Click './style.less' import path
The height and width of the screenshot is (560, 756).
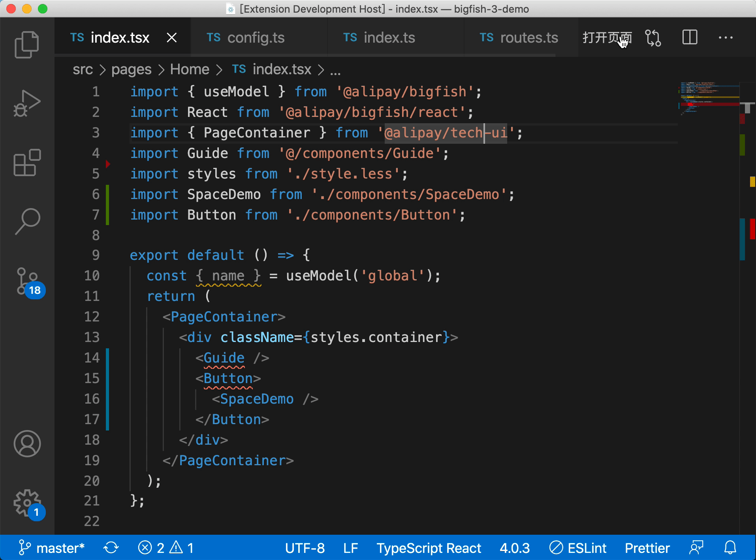pyautogui.click(x=343, y=174)
